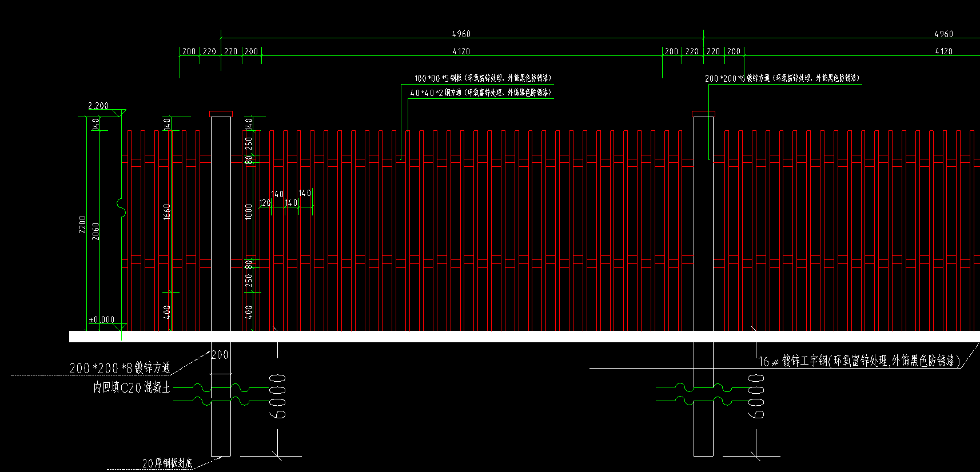Click the ±0.000 elevation label
Image resolution: width=980 pixels, height=472 pixels.
(102, 320)
